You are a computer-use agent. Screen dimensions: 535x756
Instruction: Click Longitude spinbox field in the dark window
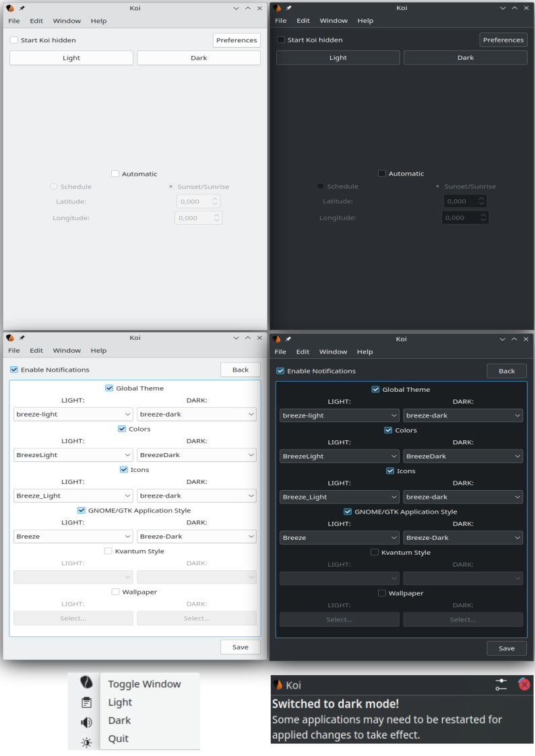[x=465, y=217]
